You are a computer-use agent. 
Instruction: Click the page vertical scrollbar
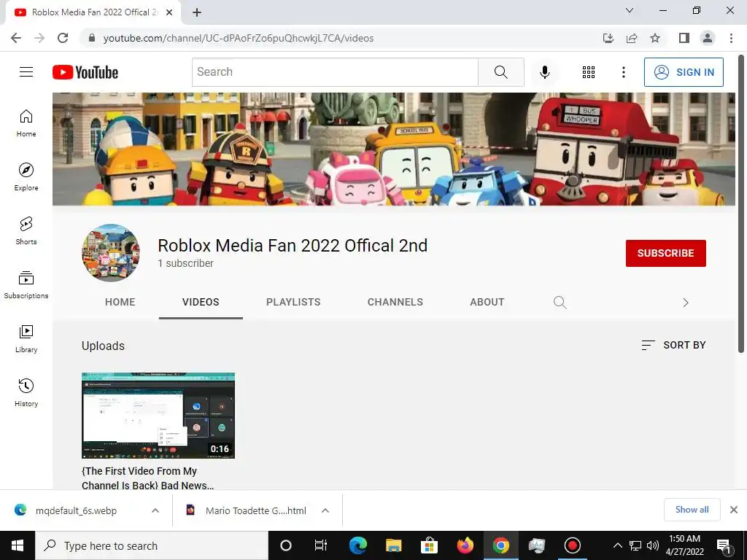click(741, 205)
